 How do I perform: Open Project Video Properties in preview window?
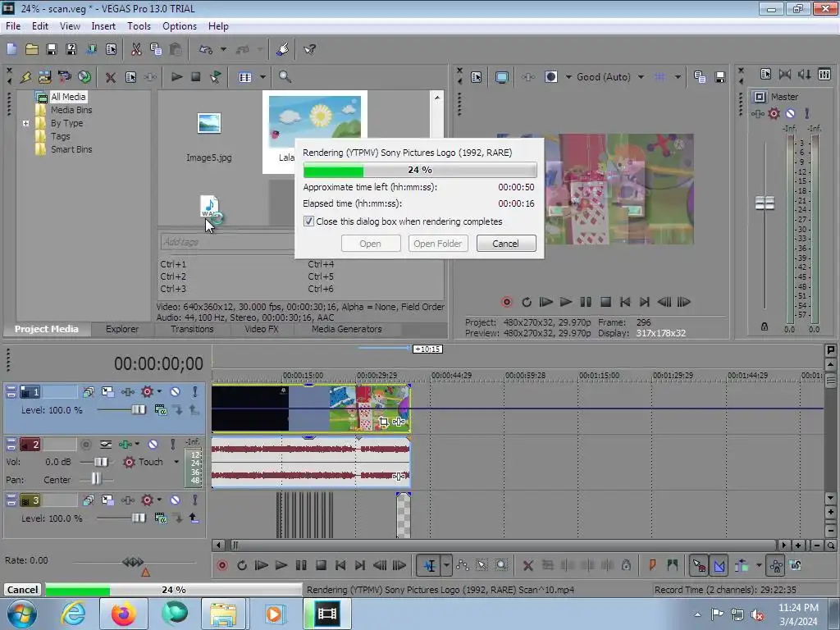pos(477,77)
